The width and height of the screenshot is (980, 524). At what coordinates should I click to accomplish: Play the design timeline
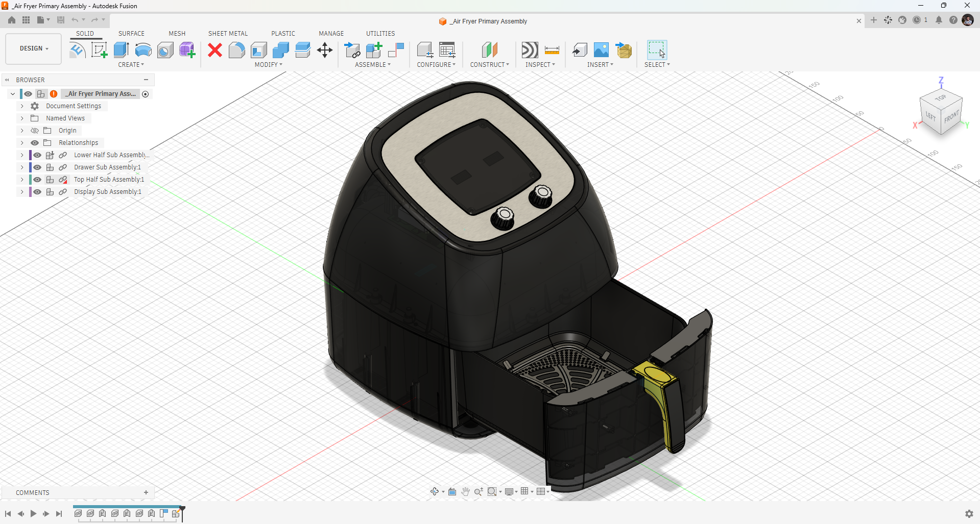tap(33, 514)
